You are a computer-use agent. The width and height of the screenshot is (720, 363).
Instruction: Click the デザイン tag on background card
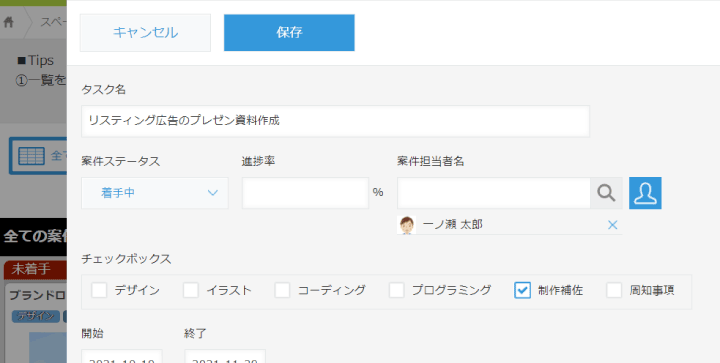click(x=36, y=316)
